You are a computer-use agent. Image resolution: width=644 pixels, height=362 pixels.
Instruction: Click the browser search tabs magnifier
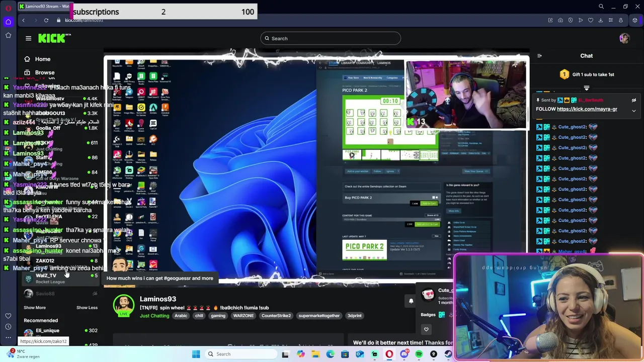(x=601, y=7)
